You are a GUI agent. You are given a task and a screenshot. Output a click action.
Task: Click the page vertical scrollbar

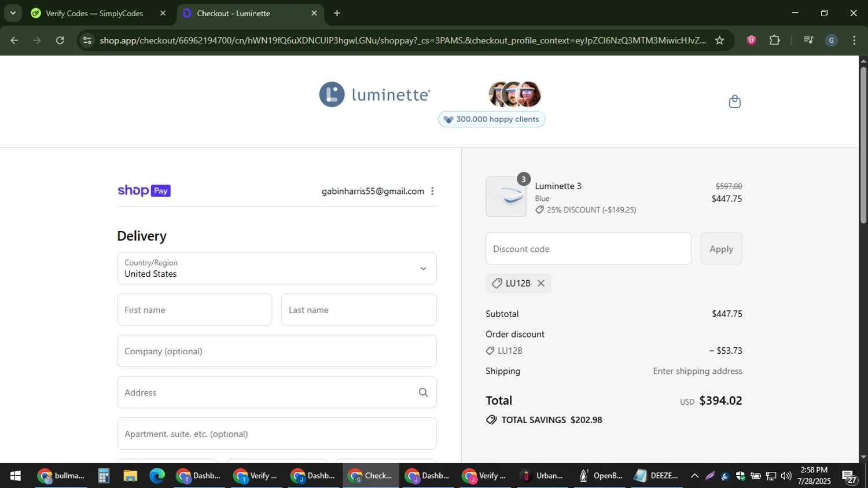(863, 145)
